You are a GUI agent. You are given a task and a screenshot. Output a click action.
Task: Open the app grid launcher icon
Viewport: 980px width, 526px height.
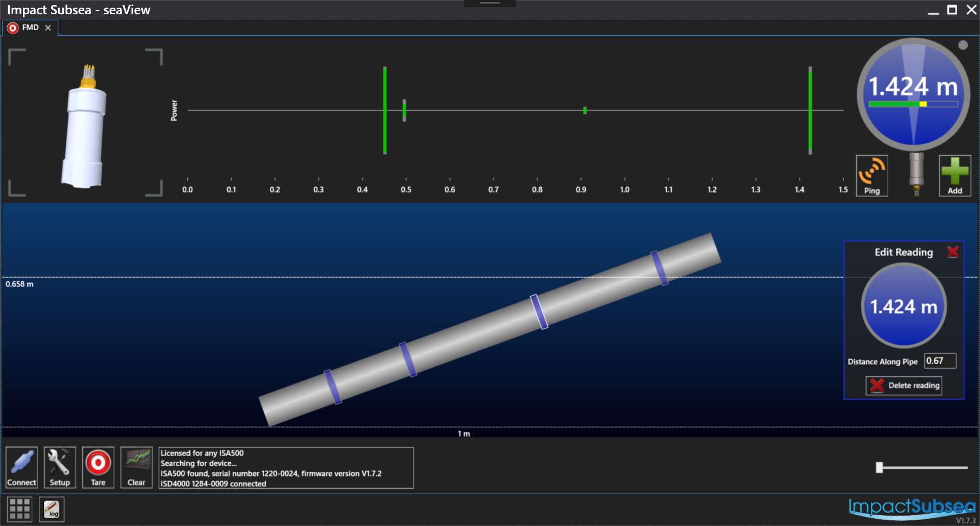pyautogui.click(x=20, y=509)
